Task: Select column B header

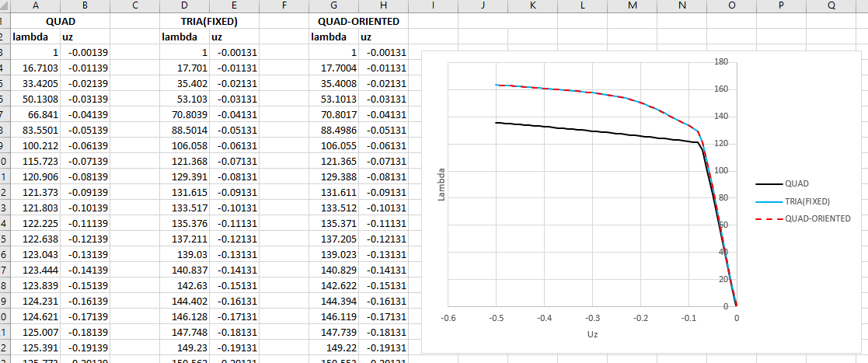Action: pyautogui.click(x=85, y=5)
